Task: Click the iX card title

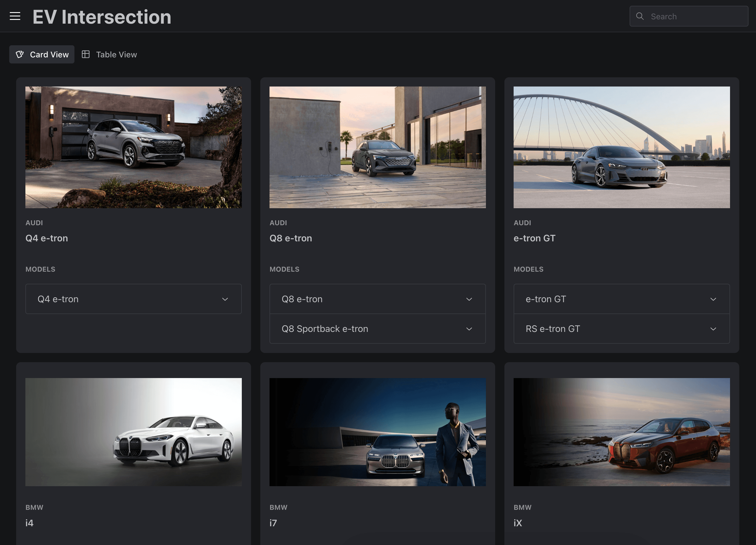Action: pos(518,523)
